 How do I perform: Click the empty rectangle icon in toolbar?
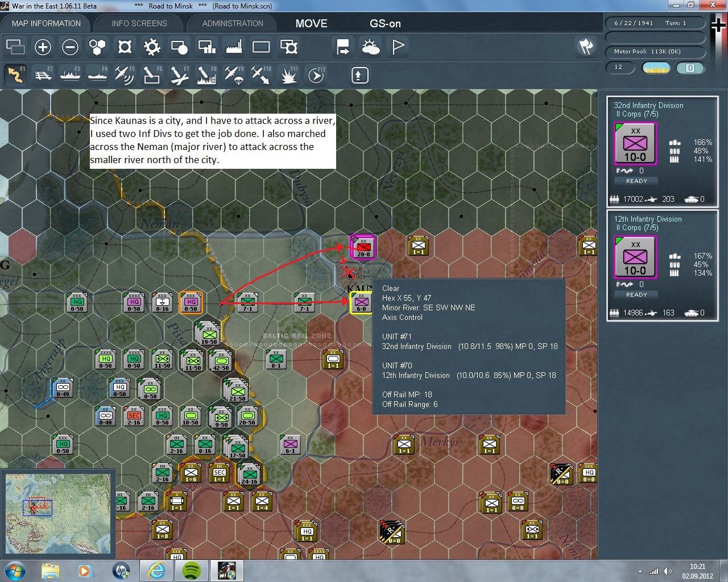(x=261, y=47)
